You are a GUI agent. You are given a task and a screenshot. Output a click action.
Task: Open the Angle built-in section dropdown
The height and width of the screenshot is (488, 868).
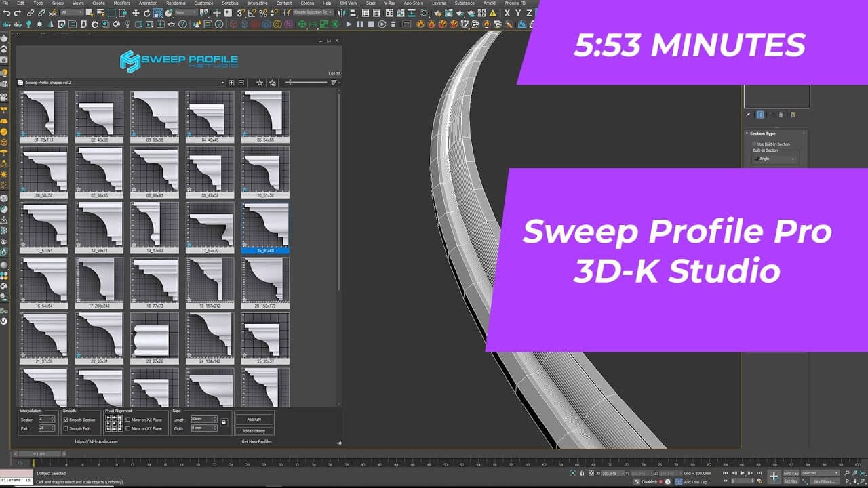tap(775, 159)
